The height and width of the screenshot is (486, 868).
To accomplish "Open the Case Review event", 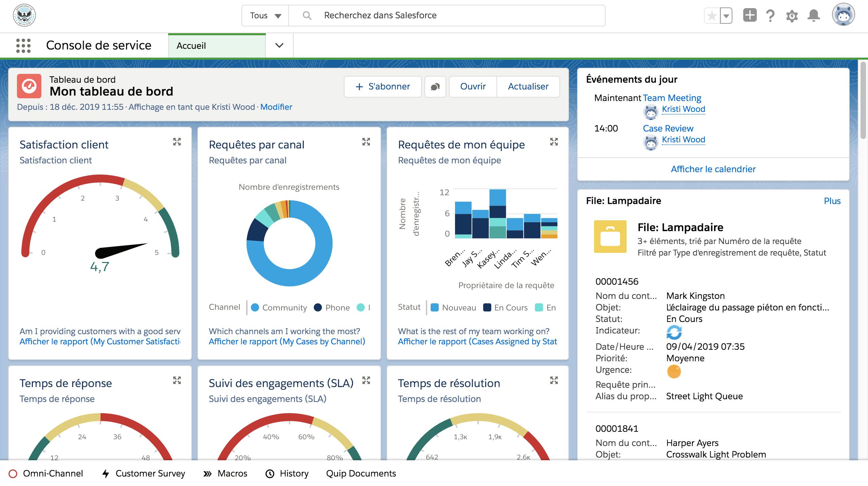I will point(668,128).
